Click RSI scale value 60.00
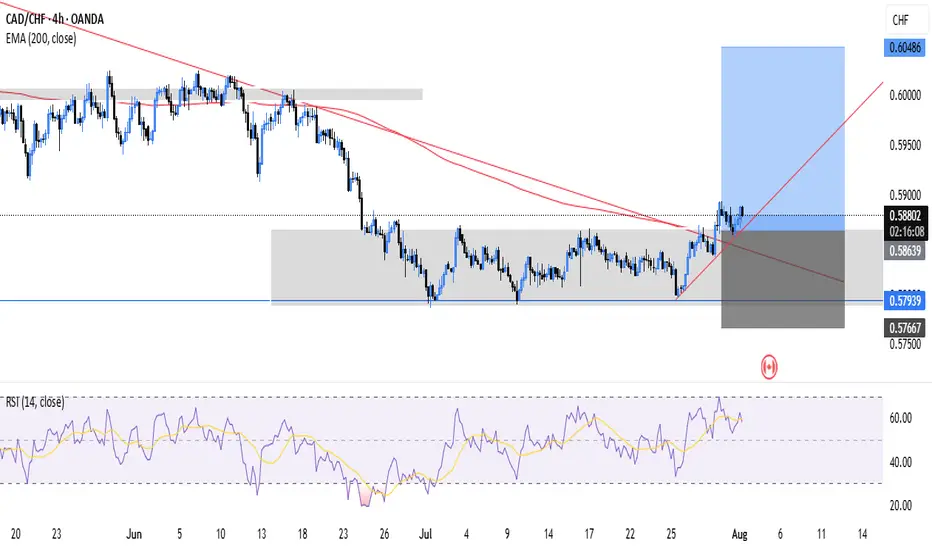932x550 pixels. (900, 419)
